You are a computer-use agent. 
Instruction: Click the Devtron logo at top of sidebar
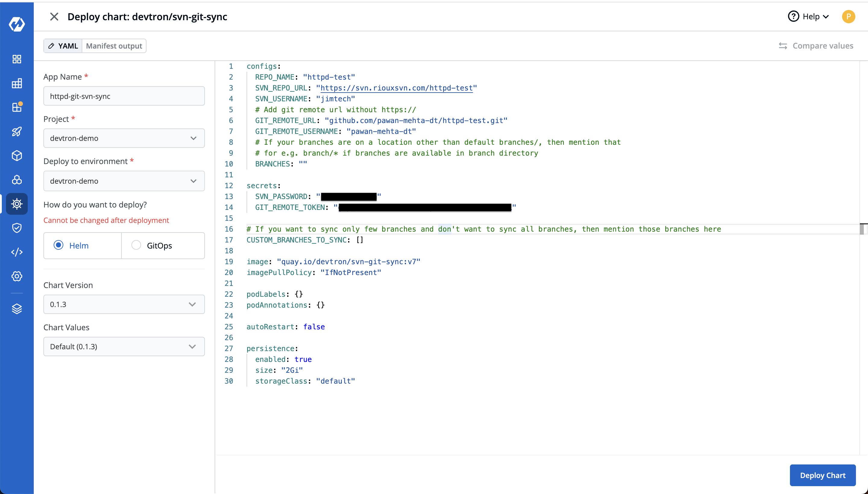click(x=17, y=24)
